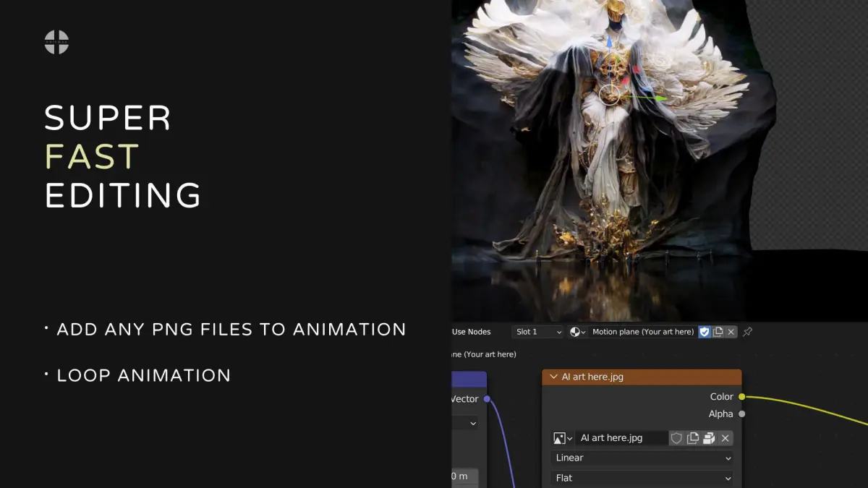
Task: Unlink the Motion plane material
Action: 731,332
